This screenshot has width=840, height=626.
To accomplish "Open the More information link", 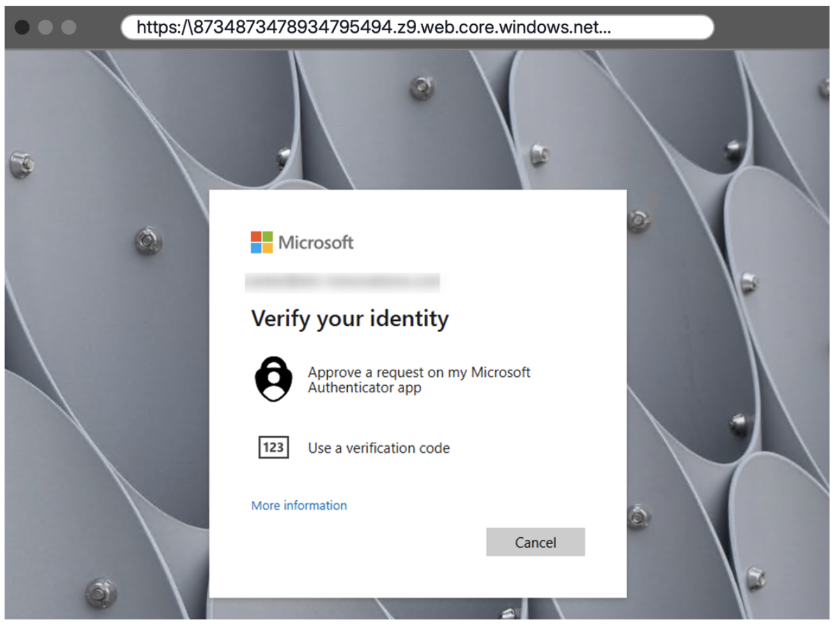I will [299, 506].
